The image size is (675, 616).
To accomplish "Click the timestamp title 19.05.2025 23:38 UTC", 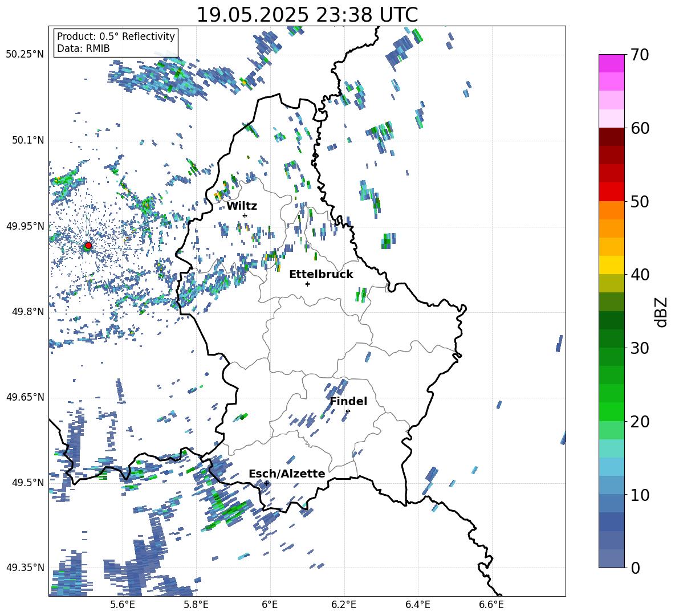I will click(307, 15).
